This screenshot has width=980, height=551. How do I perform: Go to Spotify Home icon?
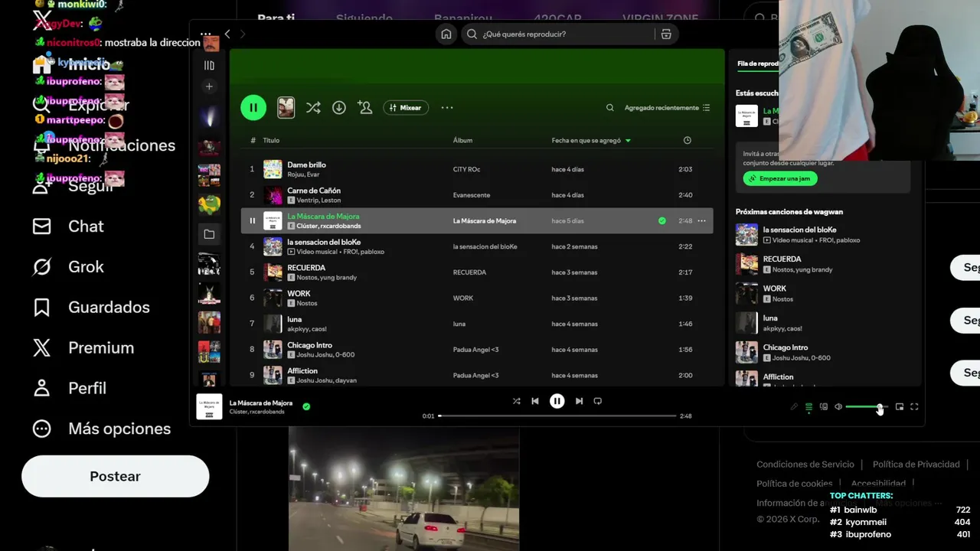pyautogui.click(x=446, y=34)
